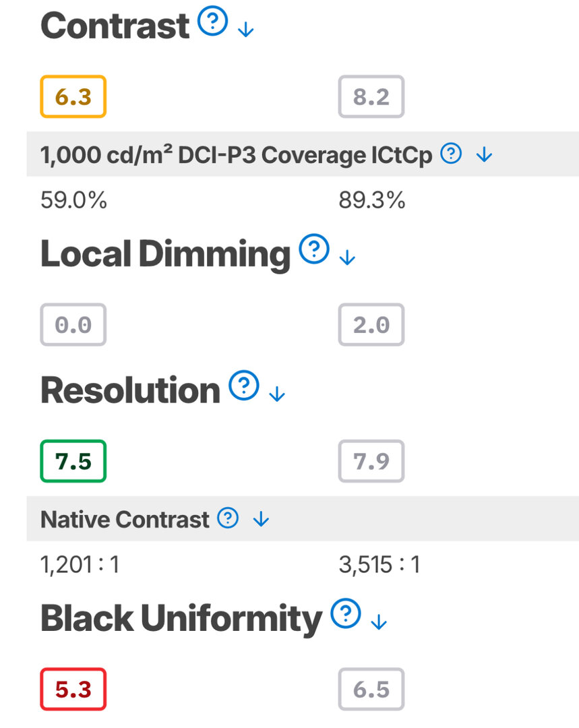
Task: Click the 0.0 Local Dimming score box
Action: (x=73, y=325)
